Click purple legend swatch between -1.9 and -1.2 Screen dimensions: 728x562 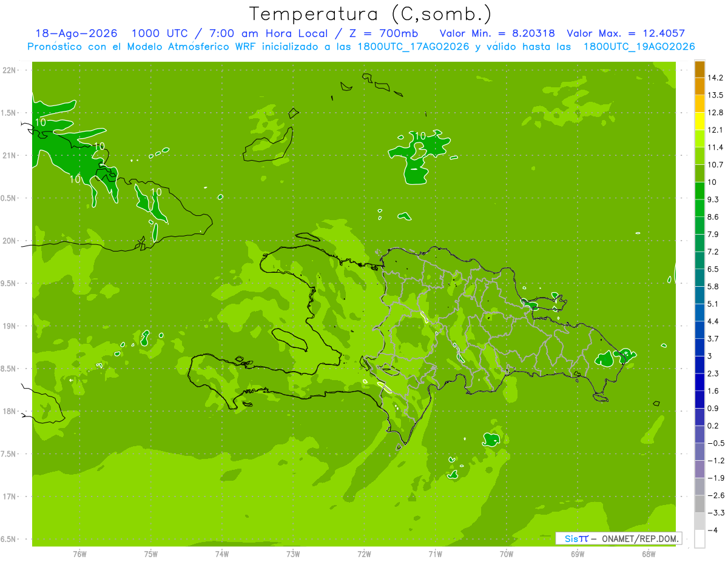point(699,469)
